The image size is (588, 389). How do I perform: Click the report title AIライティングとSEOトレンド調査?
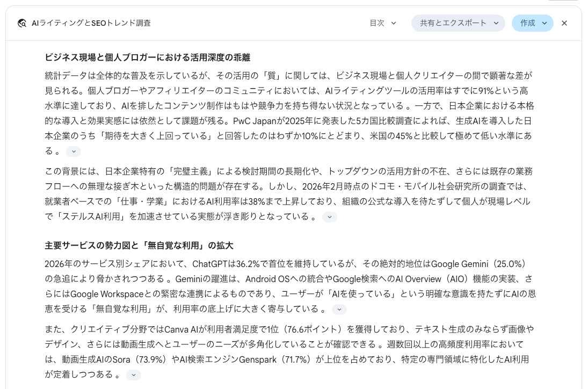(x=91, y=23)
